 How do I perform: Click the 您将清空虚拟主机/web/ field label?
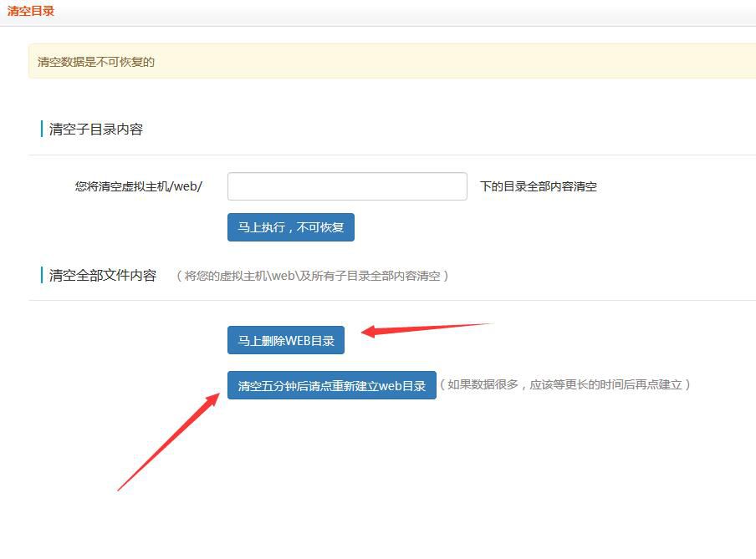[139, 186]
